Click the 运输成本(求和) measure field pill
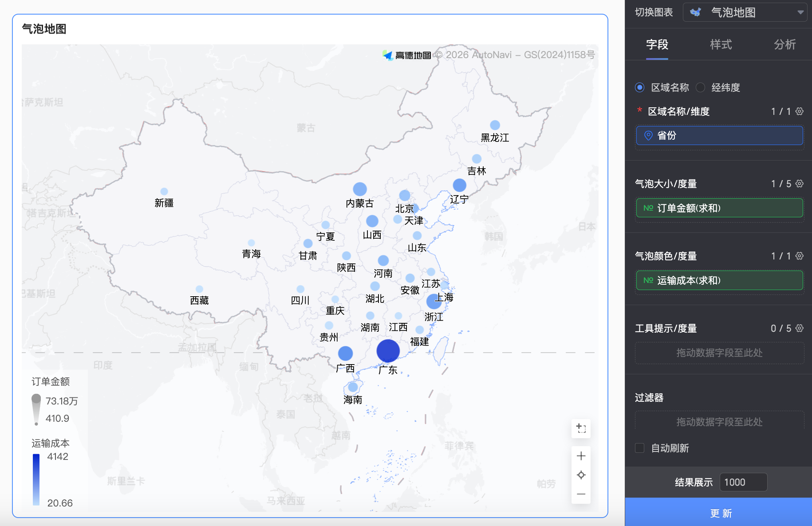 click(719, 280)
